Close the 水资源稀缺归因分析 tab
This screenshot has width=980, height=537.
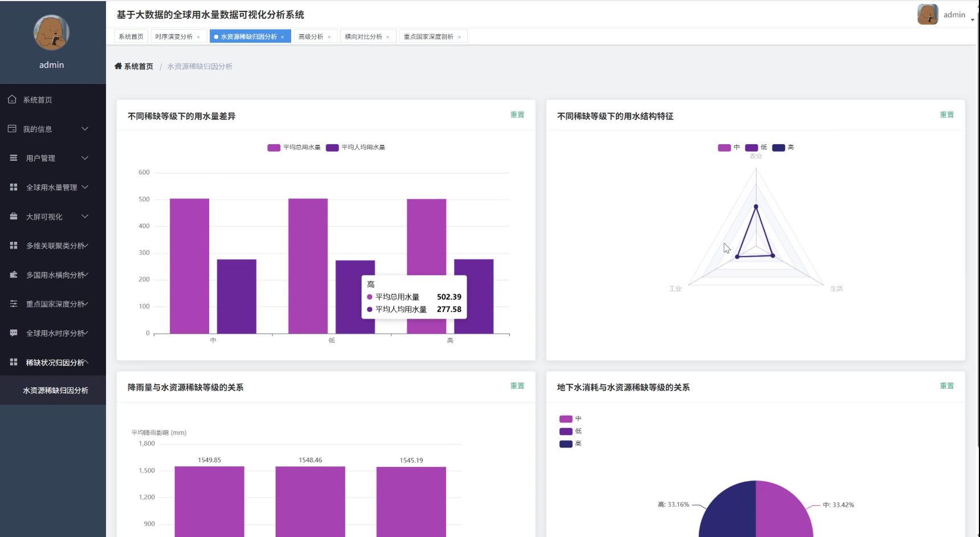pos(282,37)
